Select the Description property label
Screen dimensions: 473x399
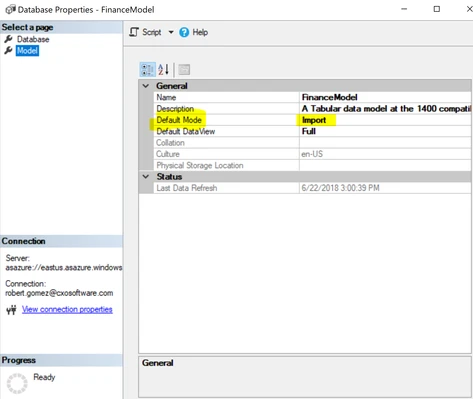[x=175, y=109]
